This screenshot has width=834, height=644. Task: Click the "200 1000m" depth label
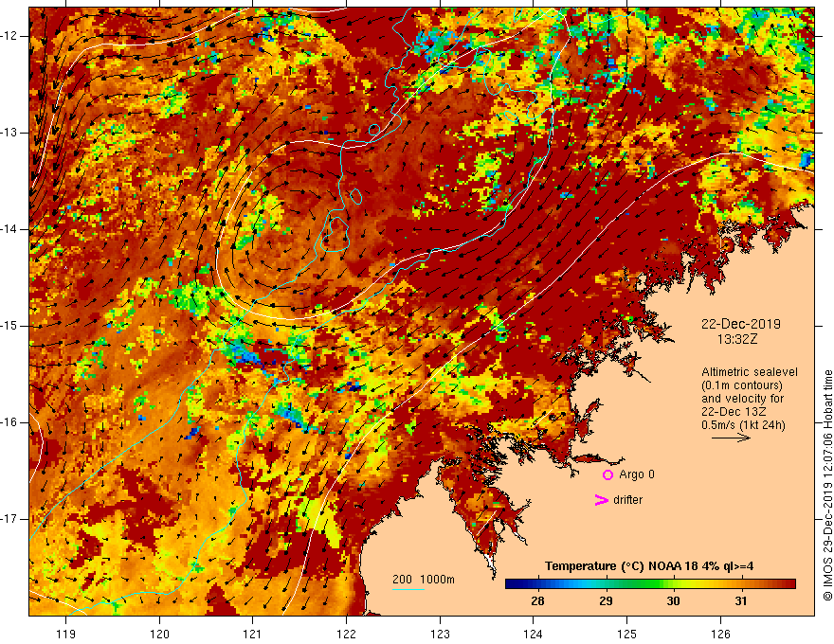click(x=424, y=580)
